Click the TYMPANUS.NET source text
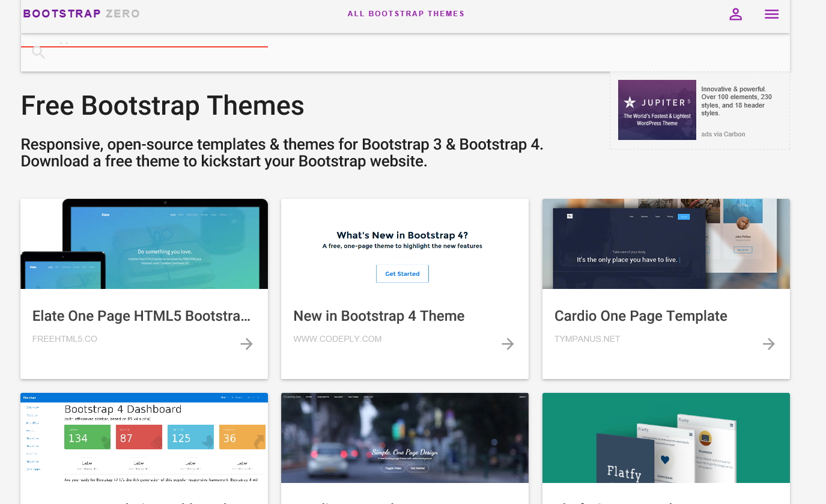This screenshot has height=504, width=826. point(588,339)
